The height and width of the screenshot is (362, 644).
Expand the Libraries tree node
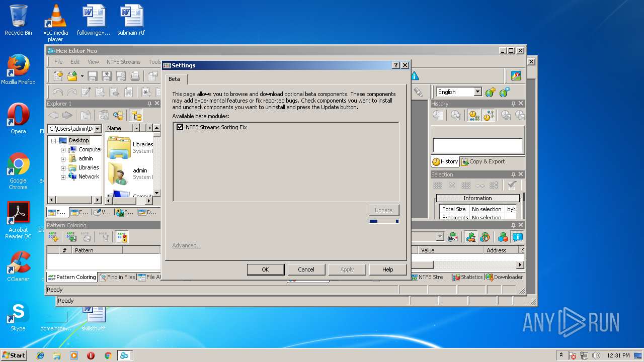click(63, 168)
